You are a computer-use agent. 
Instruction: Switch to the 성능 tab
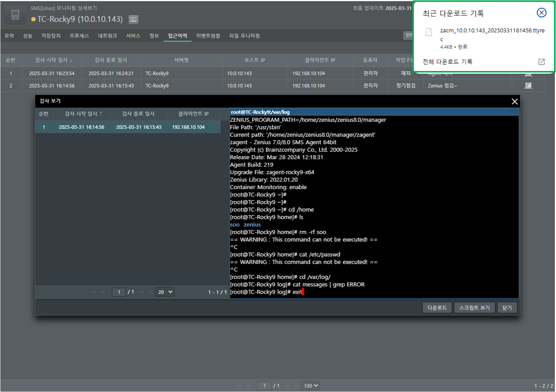click(28, 36)
